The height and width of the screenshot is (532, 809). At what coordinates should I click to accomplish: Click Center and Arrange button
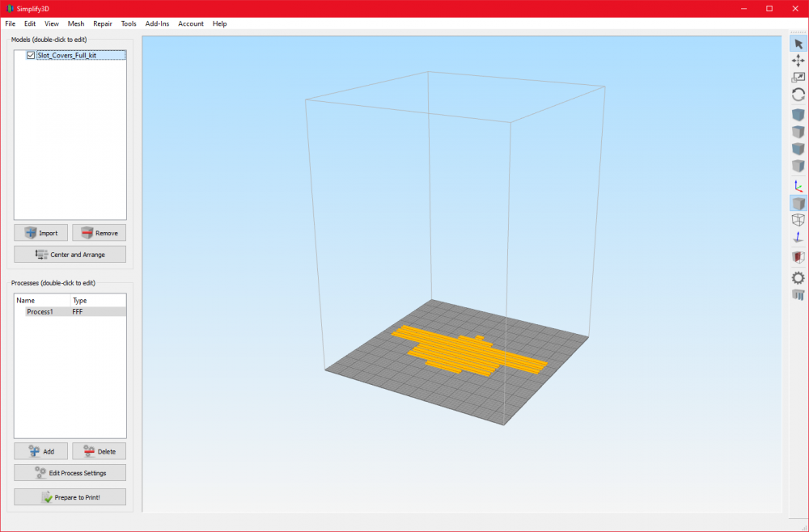click(70, 255)
